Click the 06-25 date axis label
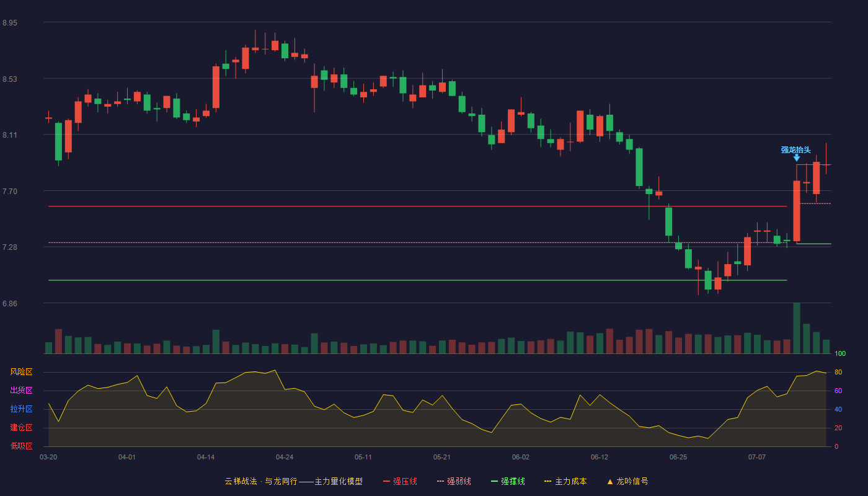Viewport: 868px width, 496px height. click(678, 457)
